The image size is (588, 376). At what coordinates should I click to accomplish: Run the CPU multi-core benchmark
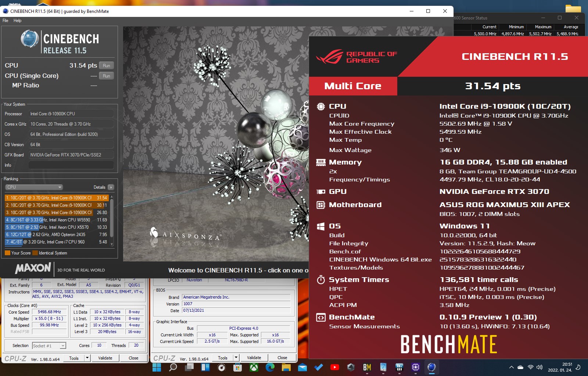click(107, 65)
